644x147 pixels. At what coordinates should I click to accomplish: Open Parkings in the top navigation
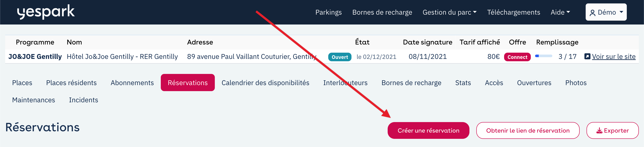click(328, 12)
